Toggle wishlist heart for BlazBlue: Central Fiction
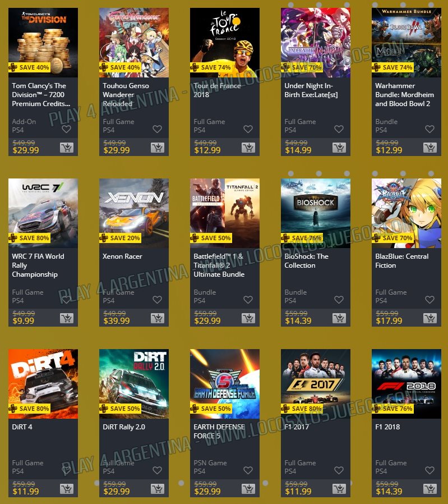The image size is (448, 504). pos(429,300)
